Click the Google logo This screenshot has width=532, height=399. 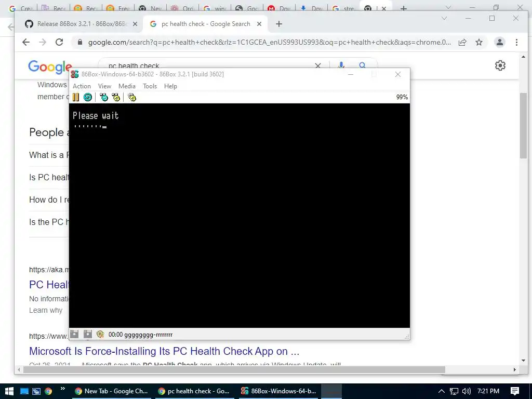[50, 66]
